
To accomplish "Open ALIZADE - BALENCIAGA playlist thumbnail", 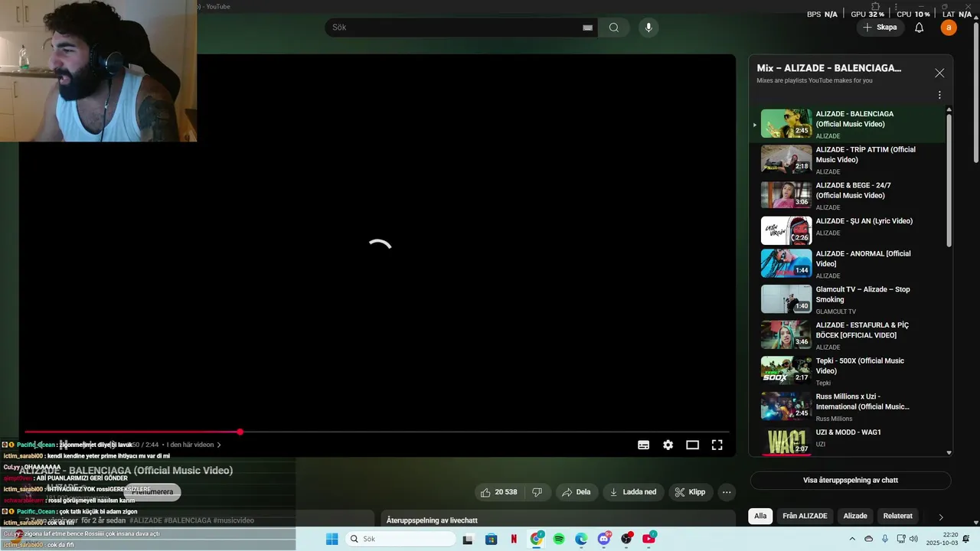I will point(786,124).
